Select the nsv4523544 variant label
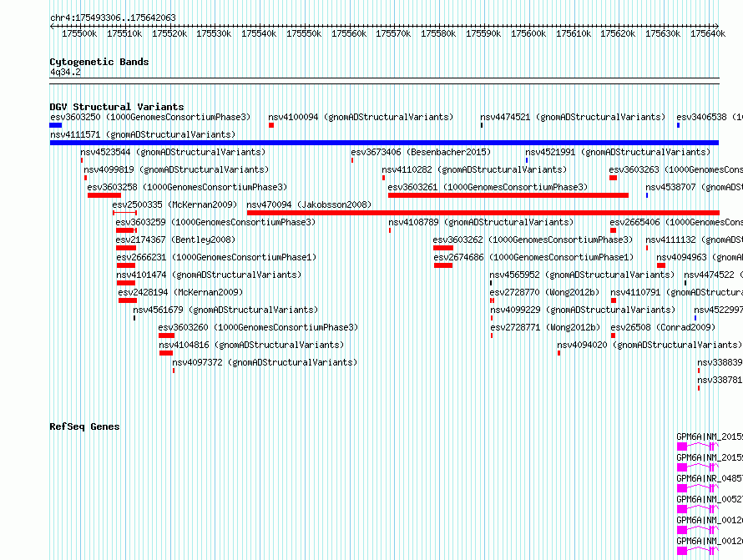Screen dimensions: 743x560 (x=173, y=152)
